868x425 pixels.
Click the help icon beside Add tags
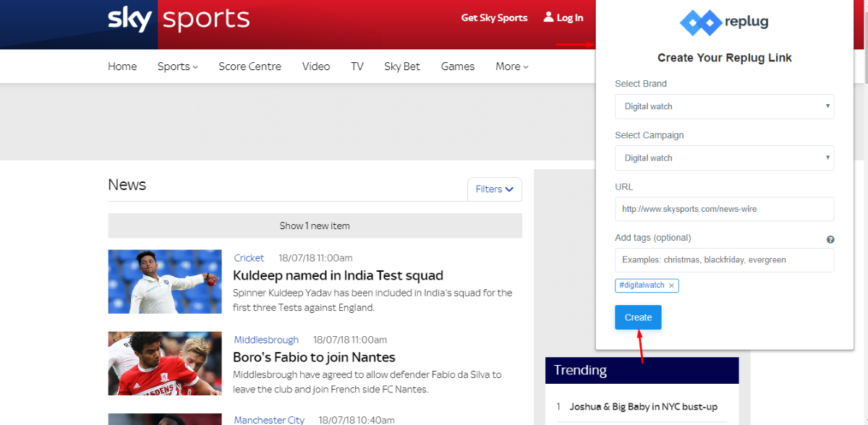[x=830, y=239]
